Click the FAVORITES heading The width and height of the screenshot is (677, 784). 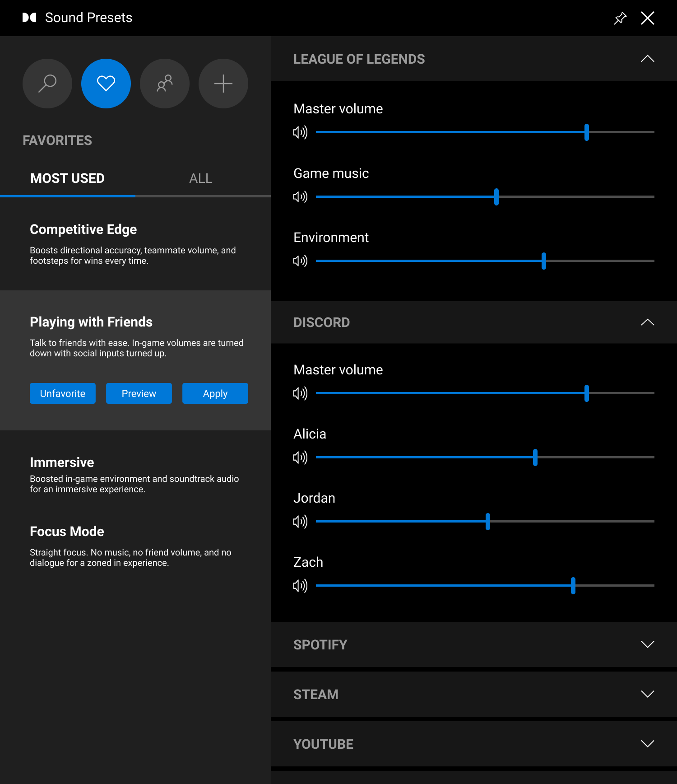57,140
